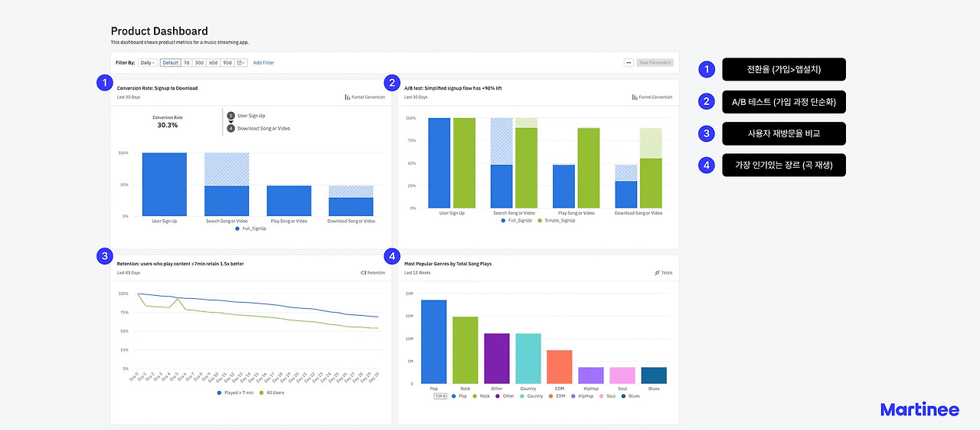The image size is (980, 430).
Task: Select the 7d date range
Action: tap(186, 63)
